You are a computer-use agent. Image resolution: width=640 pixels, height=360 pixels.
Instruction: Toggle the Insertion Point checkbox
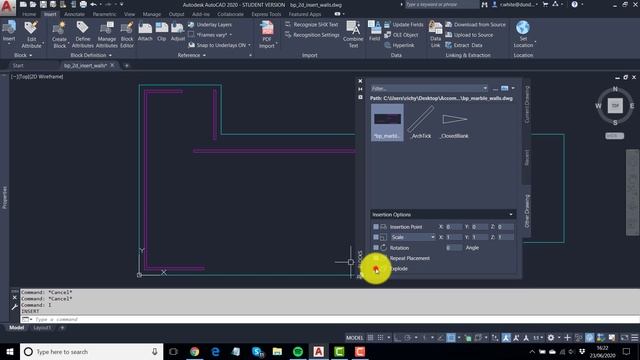pyautogui.click(x=376, y=227)
